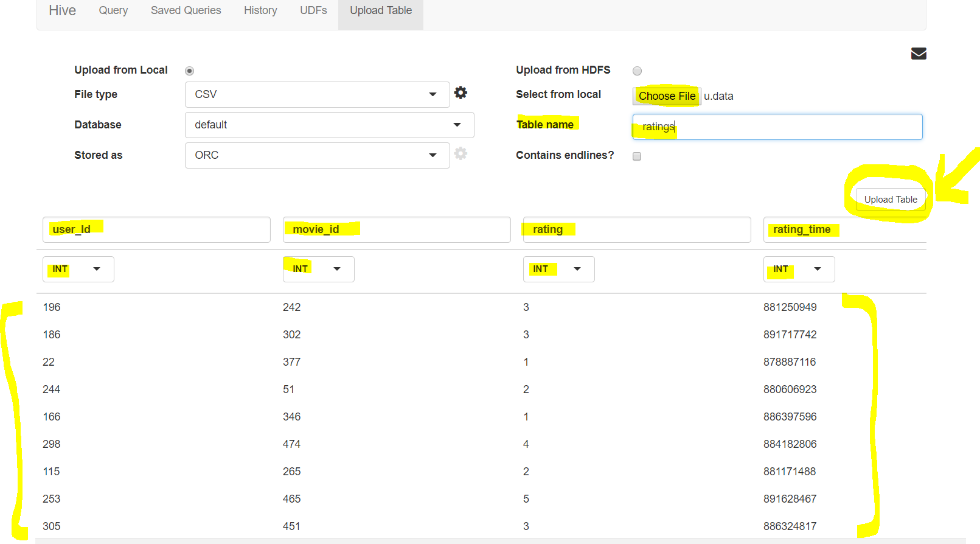The height and width of the screenshot is (544, 980).
Task: Expand data type dropdown for user_id
Action: 78,269
